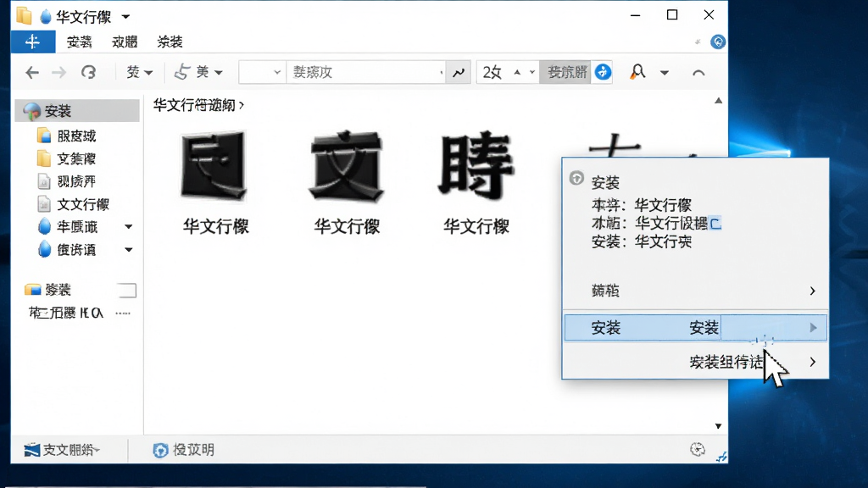This screenshot has width=868, height=488.
Task: Increase the size with the up arrow
Action: coord(517,72)
